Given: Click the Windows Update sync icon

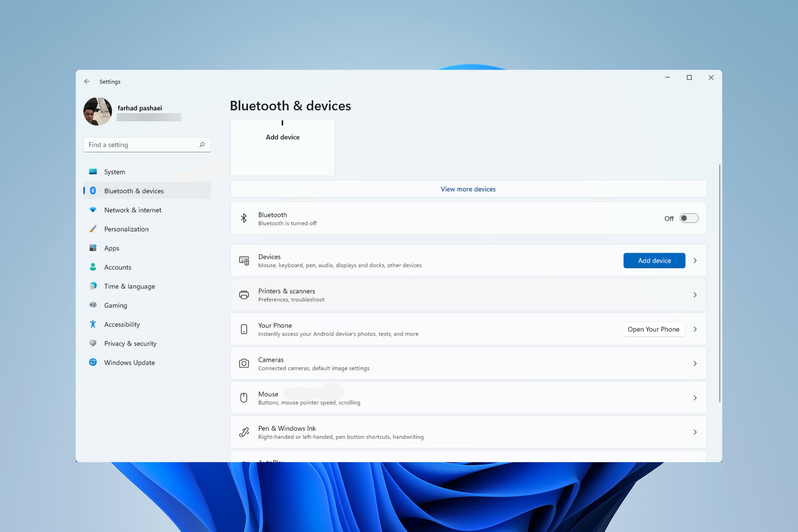Looking at the screenshot, I should [93, 362].
